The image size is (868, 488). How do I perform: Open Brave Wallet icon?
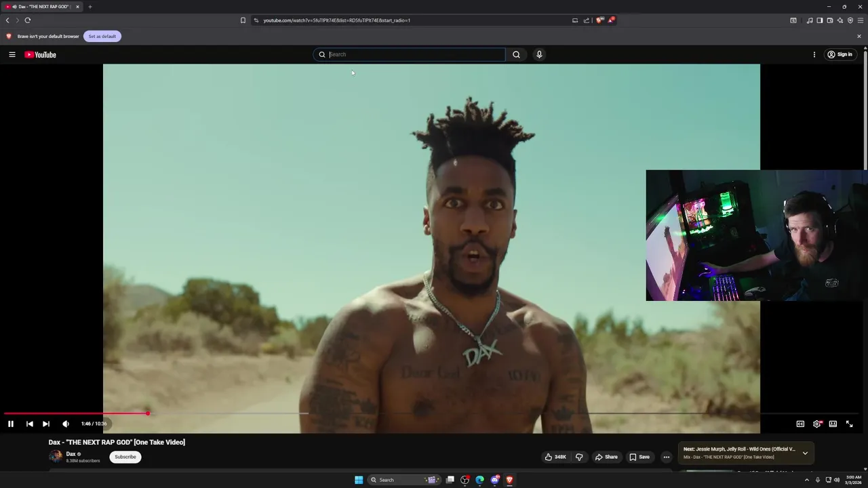click(829, 20)
